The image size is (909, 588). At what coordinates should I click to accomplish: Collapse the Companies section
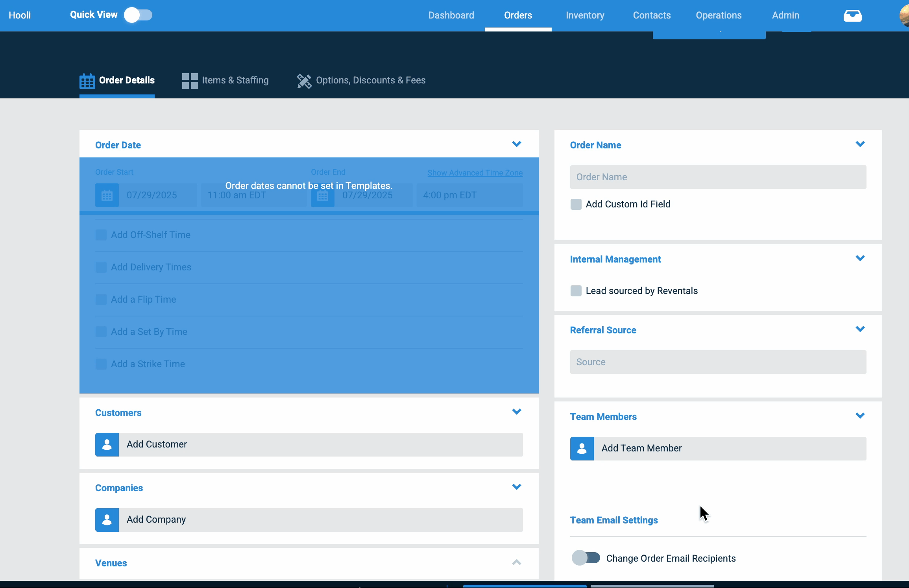517,487
